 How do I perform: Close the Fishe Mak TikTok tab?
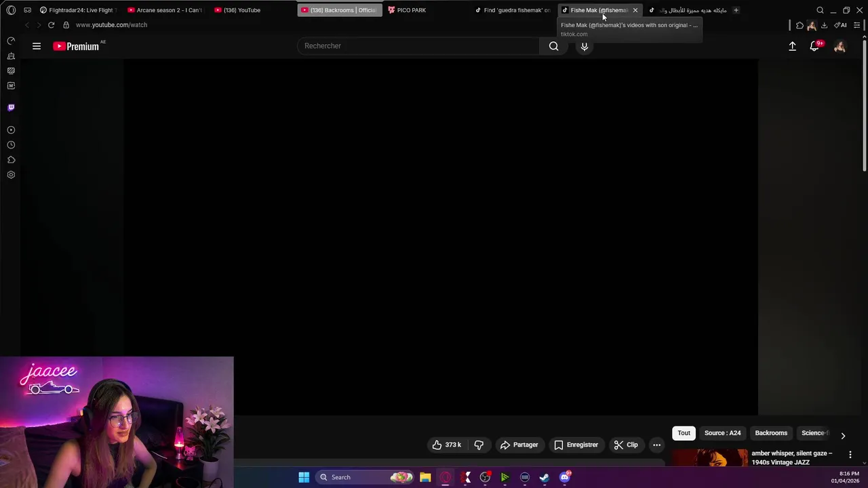[635, 10]
